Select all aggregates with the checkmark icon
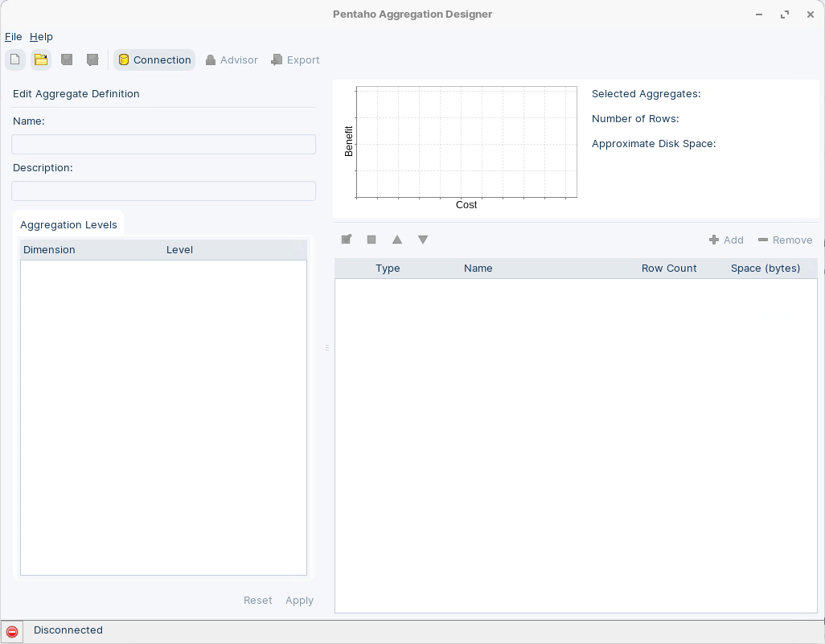Screen dimensions: 825x644 [346, 239]
